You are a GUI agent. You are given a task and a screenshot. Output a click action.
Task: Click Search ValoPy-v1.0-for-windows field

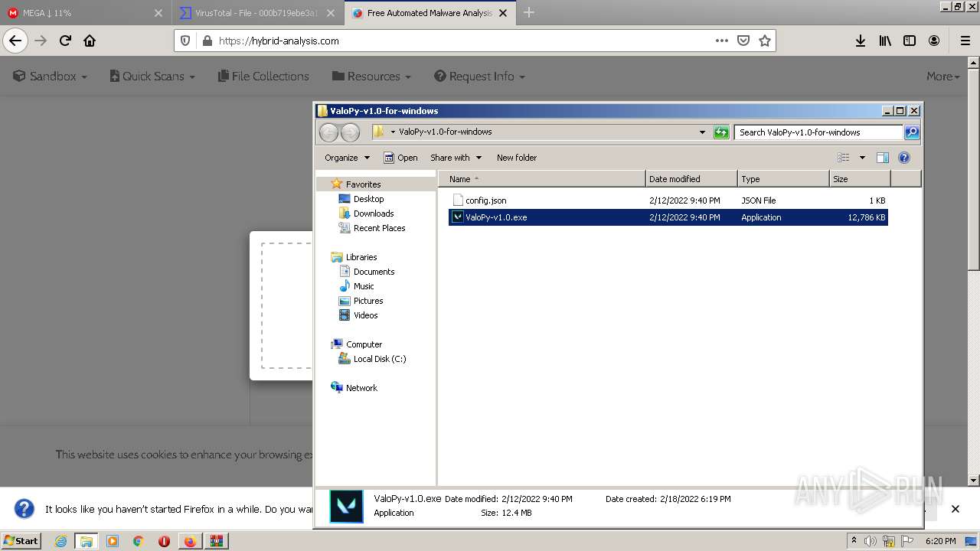tap(818, 132)
